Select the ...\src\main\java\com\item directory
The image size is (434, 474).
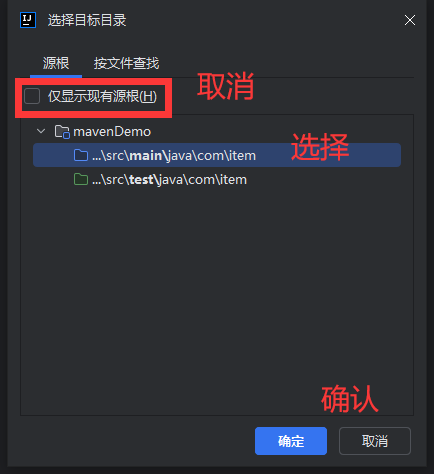point(217,155)
